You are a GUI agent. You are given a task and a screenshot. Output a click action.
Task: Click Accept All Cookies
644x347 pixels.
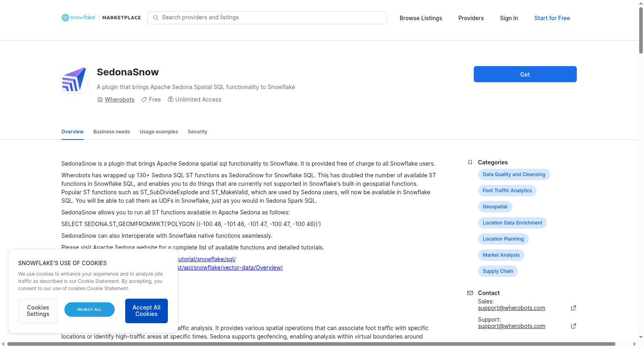coord(147,311)
